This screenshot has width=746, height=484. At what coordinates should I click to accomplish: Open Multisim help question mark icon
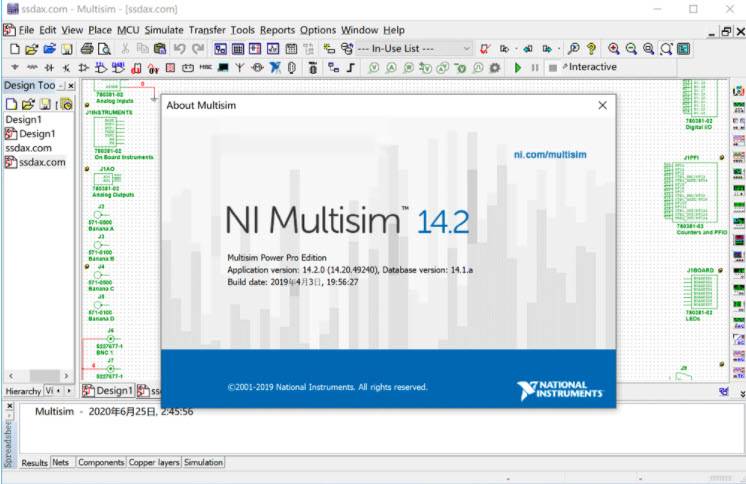591,49
